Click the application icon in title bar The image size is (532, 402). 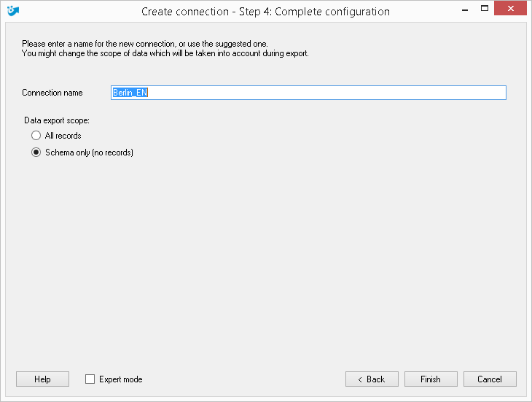pyautogui.click(x=13, y=11)
